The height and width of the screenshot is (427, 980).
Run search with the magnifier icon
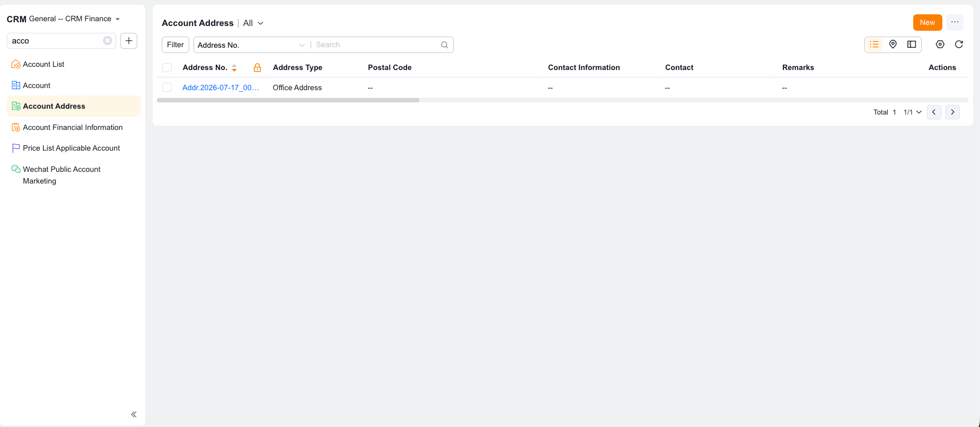445,45
